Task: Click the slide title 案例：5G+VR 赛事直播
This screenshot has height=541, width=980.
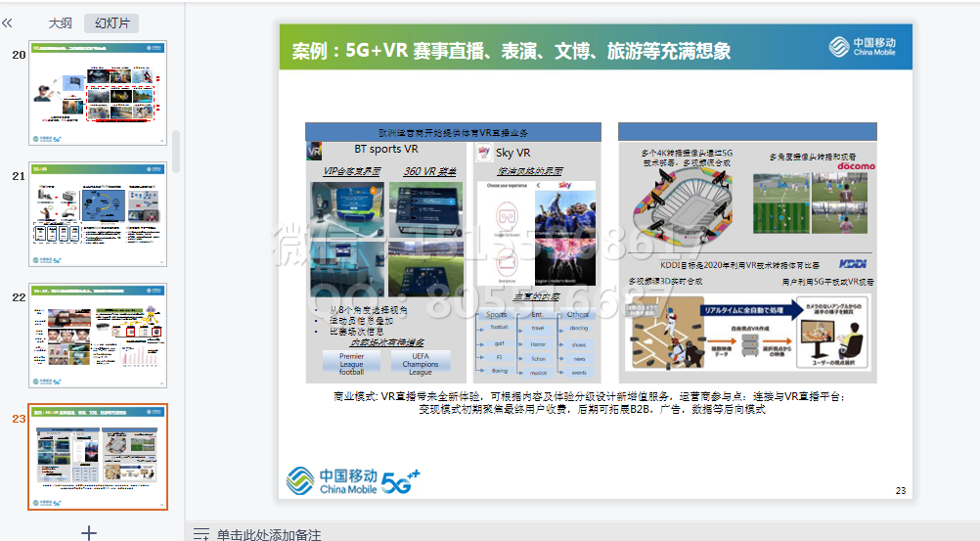Action: [x=511, y=51]
